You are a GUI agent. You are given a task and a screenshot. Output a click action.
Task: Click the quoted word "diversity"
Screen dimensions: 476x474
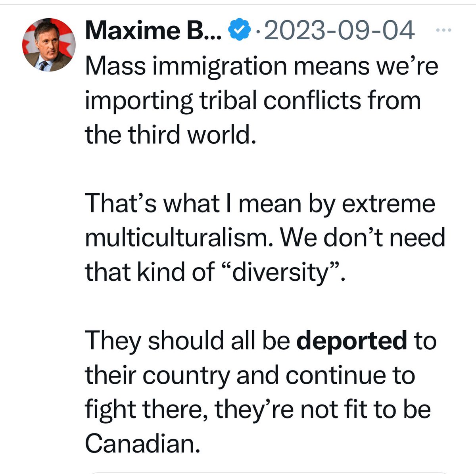pos(282,272)
